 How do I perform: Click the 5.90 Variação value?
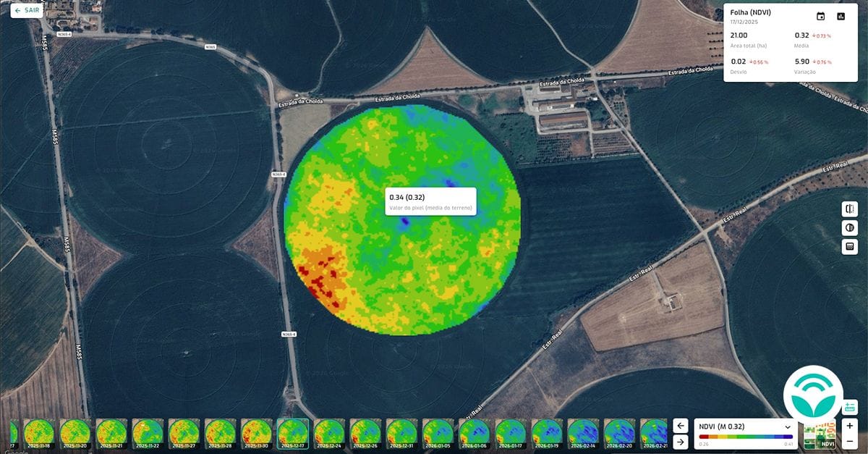(801, 62)
